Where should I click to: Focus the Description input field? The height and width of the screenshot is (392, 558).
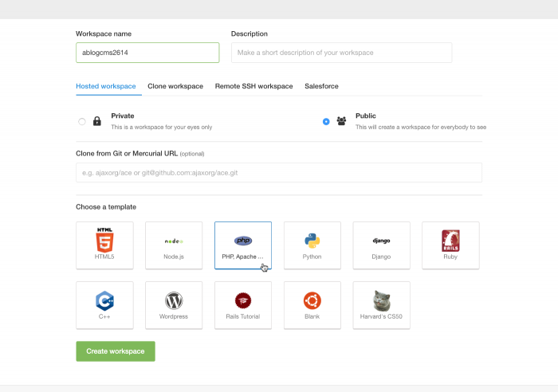click(x=342, y=53)
